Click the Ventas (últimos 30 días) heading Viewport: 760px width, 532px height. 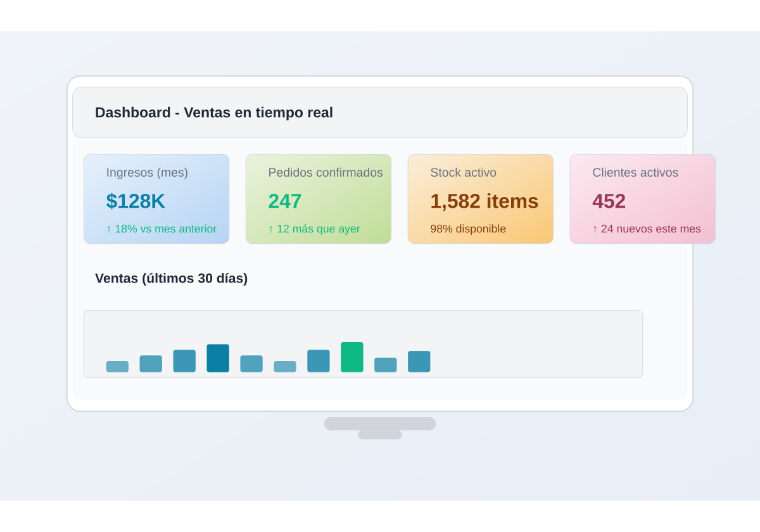pyautogui.click(x=171, y=279)
